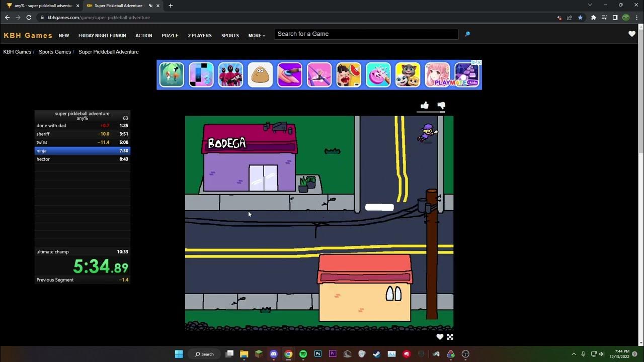Open Spotify from the taskbar
644x362 pixels.
point(303,354)
